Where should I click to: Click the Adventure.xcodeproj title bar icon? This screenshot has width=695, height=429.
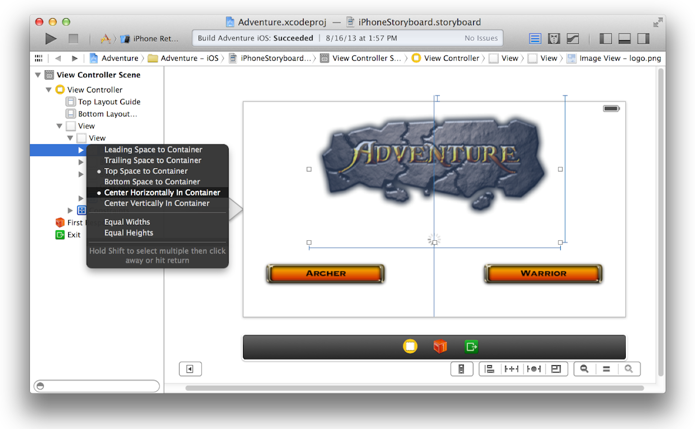(230, 22)
